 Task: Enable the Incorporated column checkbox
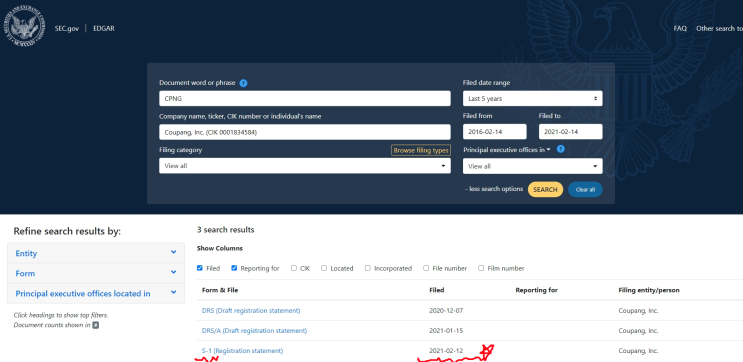[x=368, y=268]
